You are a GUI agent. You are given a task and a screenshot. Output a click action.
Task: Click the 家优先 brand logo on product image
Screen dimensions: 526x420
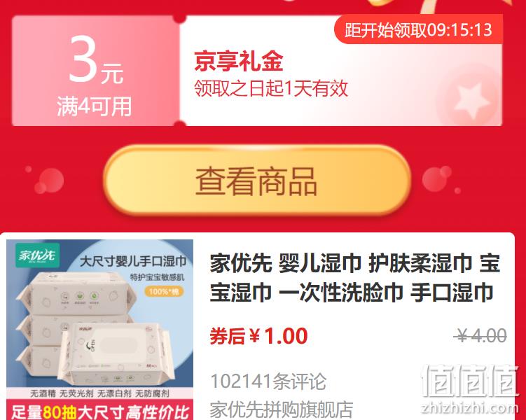coord(37,255)
